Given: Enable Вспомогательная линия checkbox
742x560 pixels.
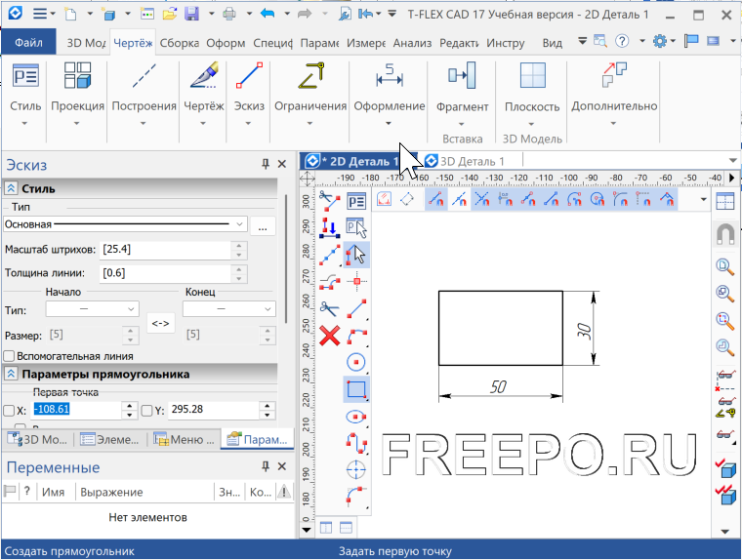Looking at the screenshot, I should point(10,356).
